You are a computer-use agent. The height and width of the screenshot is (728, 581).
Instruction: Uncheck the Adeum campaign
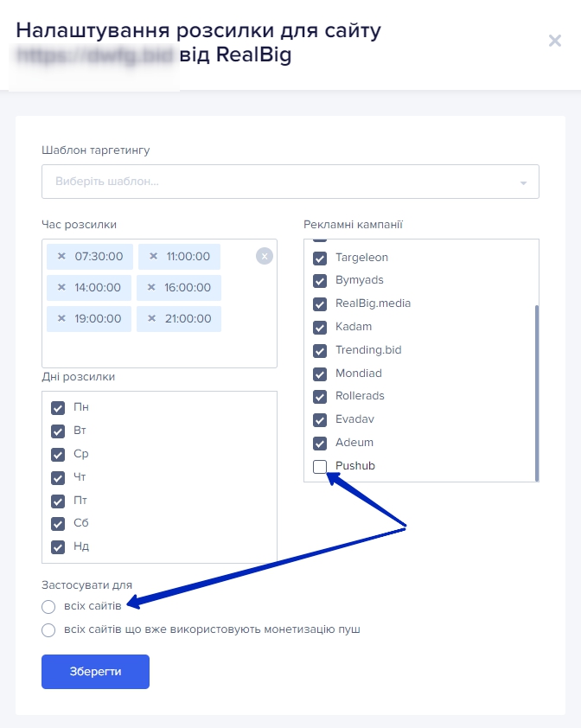coord(320,443)
